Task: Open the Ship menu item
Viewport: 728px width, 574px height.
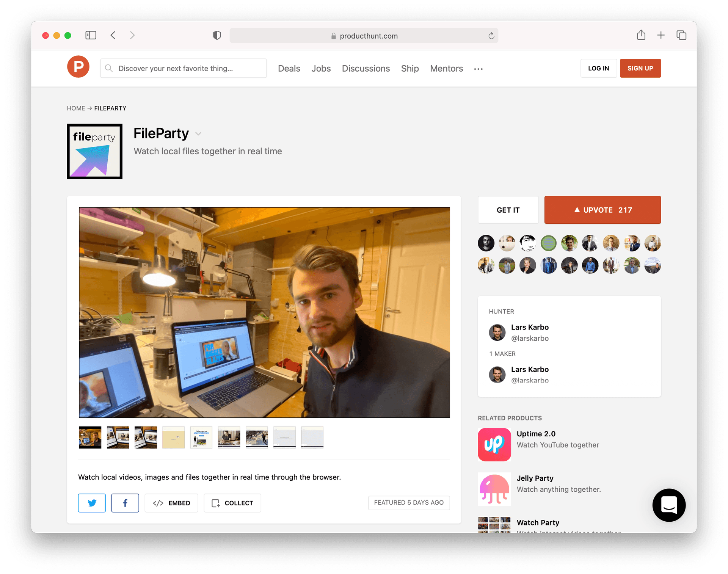Action: [410, 69]
